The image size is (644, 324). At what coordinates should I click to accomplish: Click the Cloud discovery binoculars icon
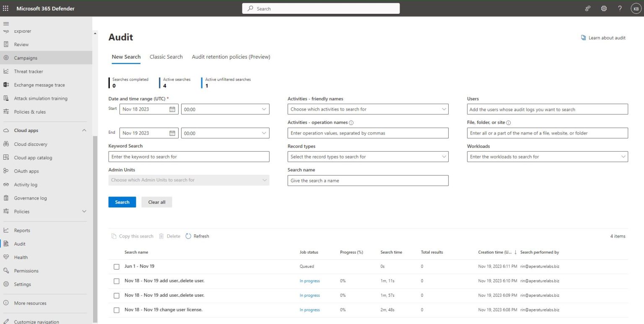[x=6, y=144]
